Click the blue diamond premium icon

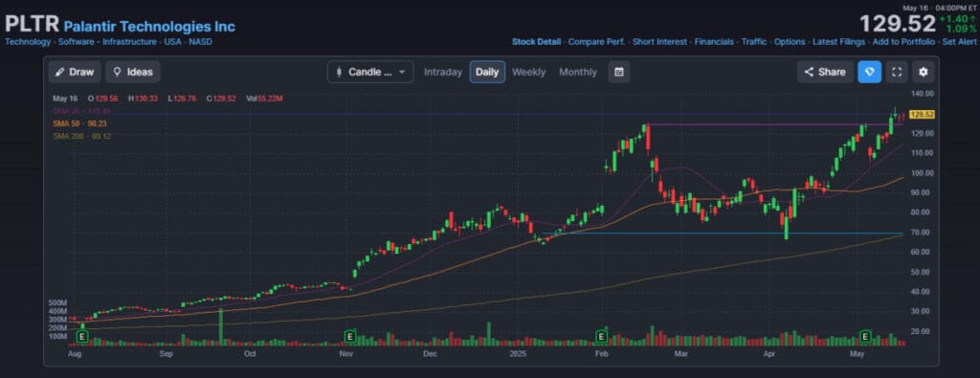click(x=869, y=72)
